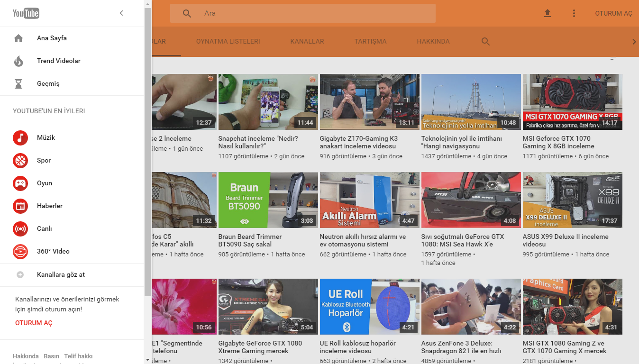Open MSI Sea Hawk video thumbnail
The width and height of the screenshot is (639, 364).
[x=471, y=200]
